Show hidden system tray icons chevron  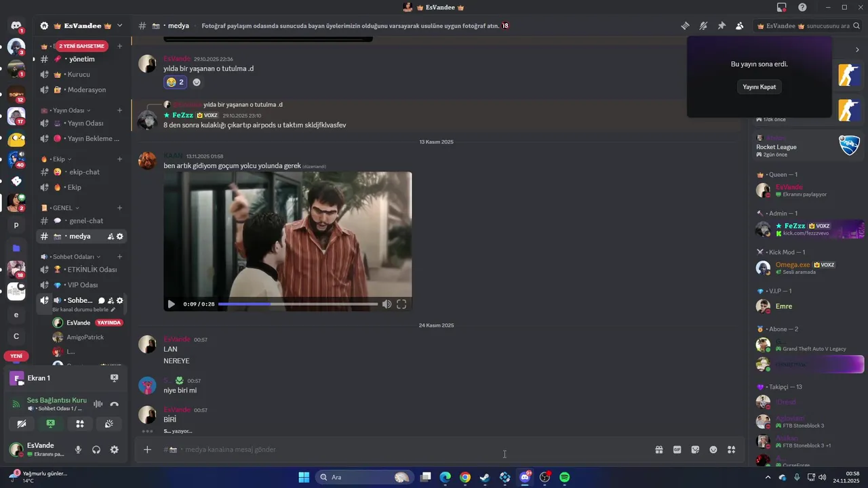pos(768,477)
